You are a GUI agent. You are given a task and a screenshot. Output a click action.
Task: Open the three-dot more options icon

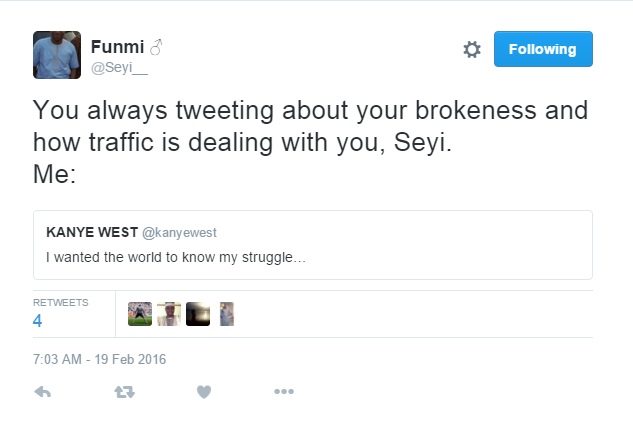coord(284,392)
